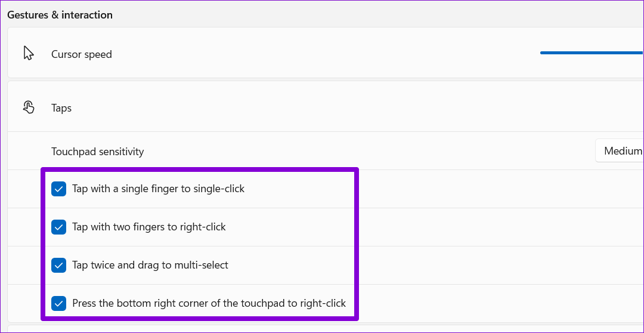Click the Touchpad sensitivity label

coord(98,152)
